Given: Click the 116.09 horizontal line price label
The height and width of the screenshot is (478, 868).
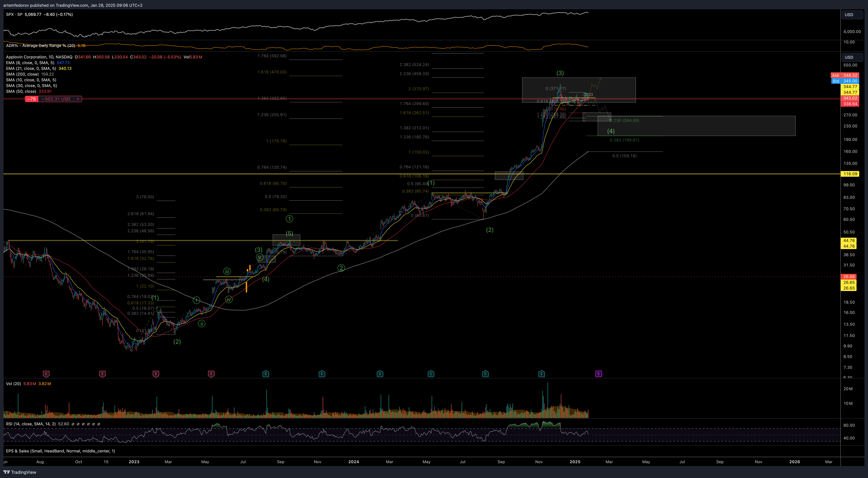Looking at the screenshot, I should pyautogui.click(x=850, y=174).
